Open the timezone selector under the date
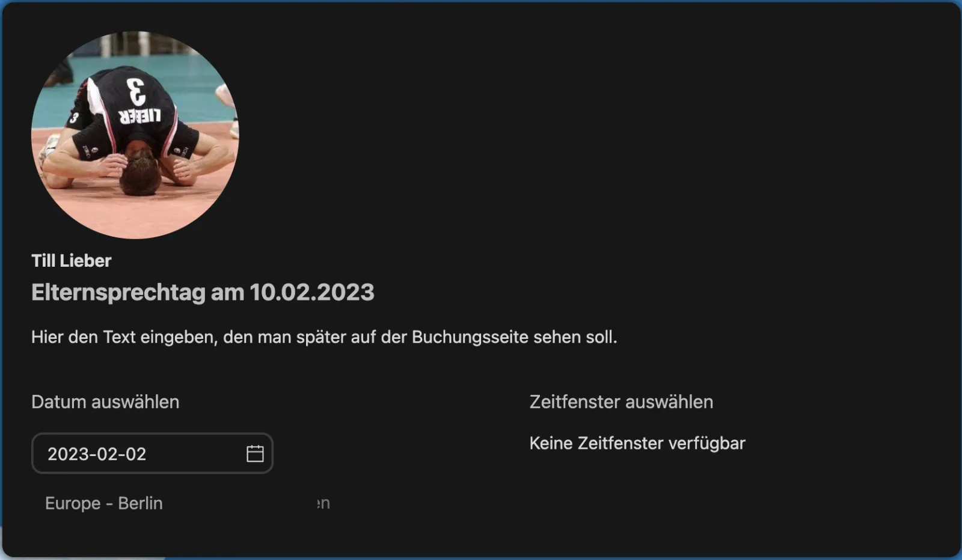Screen dimensions: 962x560 [x=103, y=503]
